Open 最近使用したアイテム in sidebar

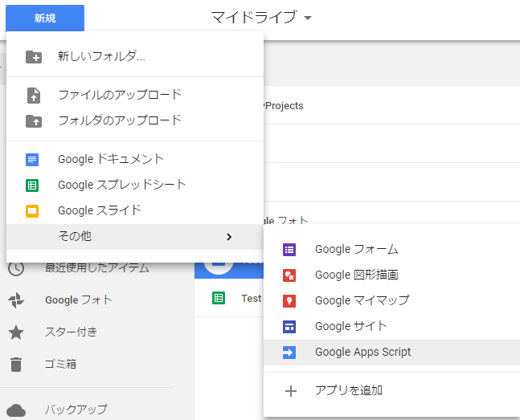click(x=96, y=267)
